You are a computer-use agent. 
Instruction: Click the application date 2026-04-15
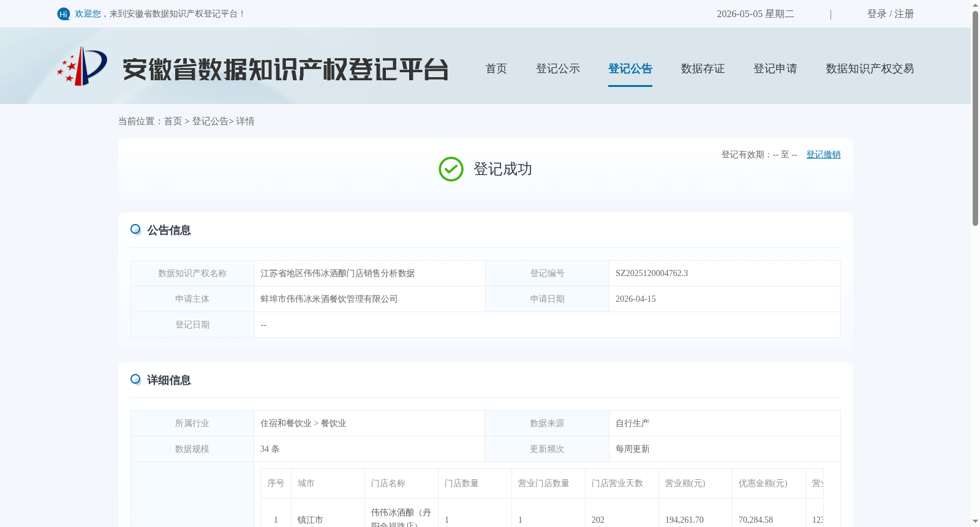pos(636,299)
